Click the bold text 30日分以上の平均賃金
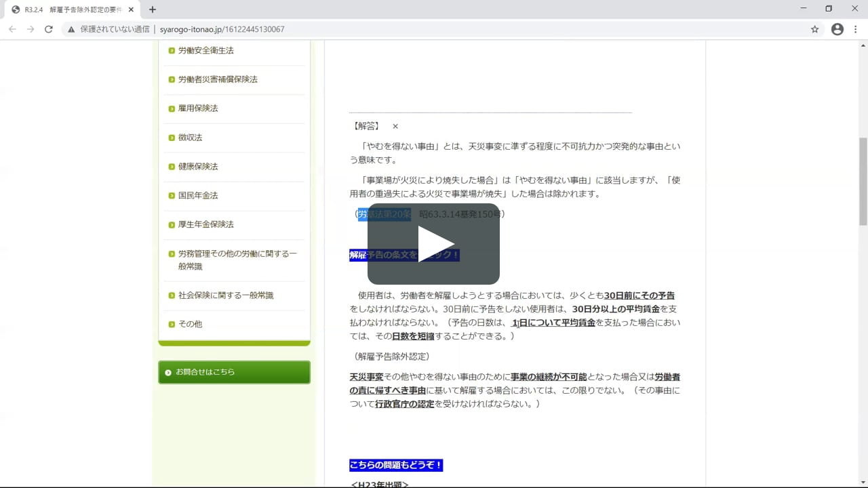Viewport: 868px width, 488px height. pos(616,309)
